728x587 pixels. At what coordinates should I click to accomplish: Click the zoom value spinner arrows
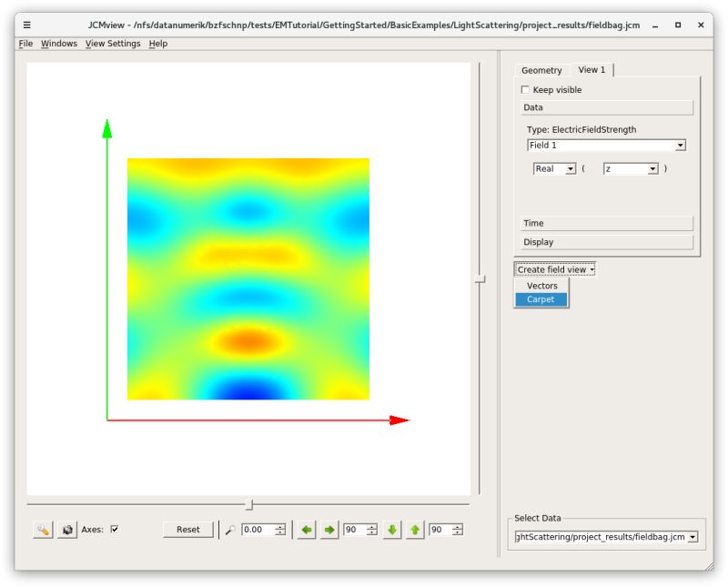(280, 530)
